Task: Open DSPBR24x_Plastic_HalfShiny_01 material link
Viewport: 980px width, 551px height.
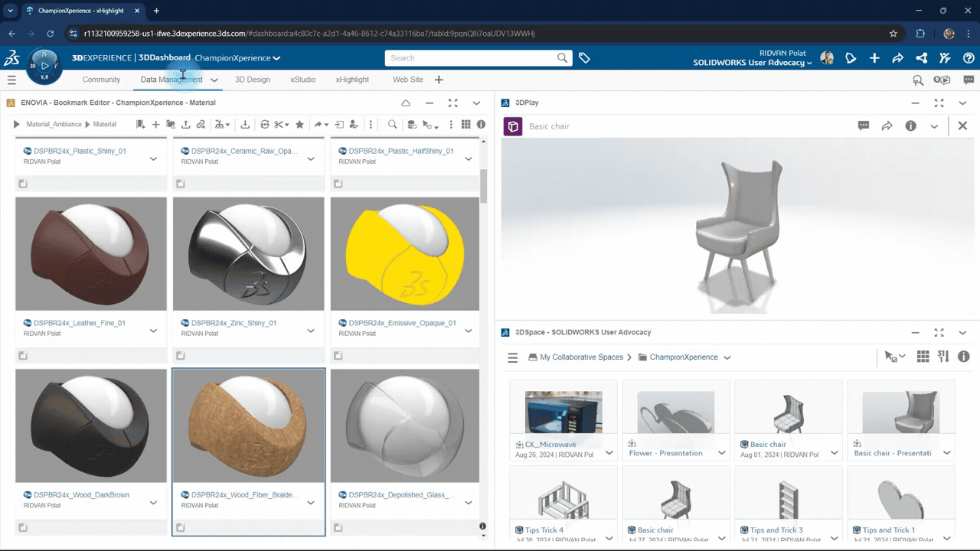Action: tap(401, 151)
